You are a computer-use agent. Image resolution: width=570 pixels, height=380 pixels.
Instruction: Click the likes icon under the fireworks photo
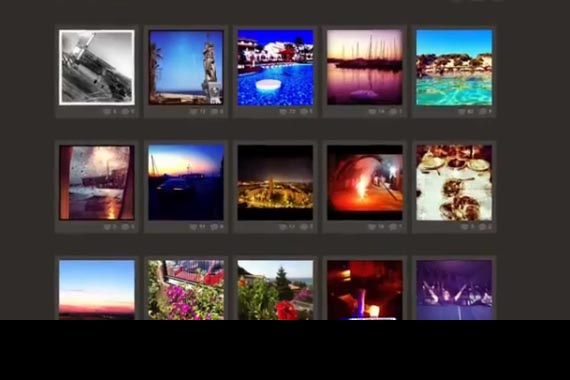tap(372, 227)
